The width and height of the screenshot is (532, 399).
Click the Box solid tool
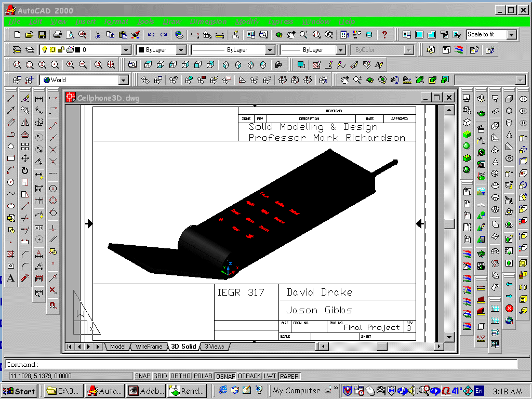509,99
